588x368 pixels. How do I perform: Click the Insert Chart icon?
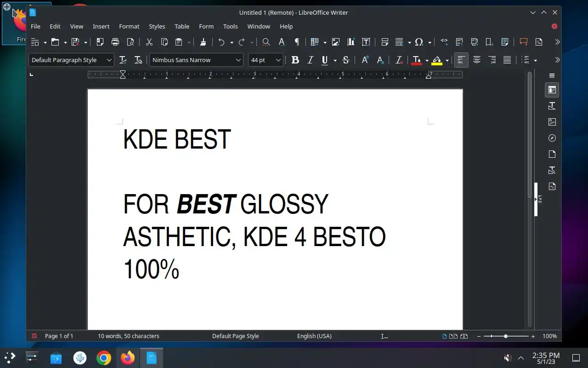pyautogui.click(x=351, y=42)
